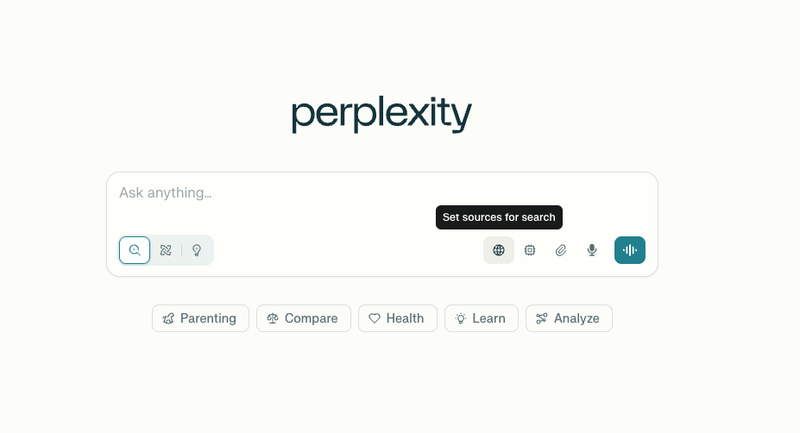
Task: Switch to Labs lightbulb mode
Action: tap(197, 250)
